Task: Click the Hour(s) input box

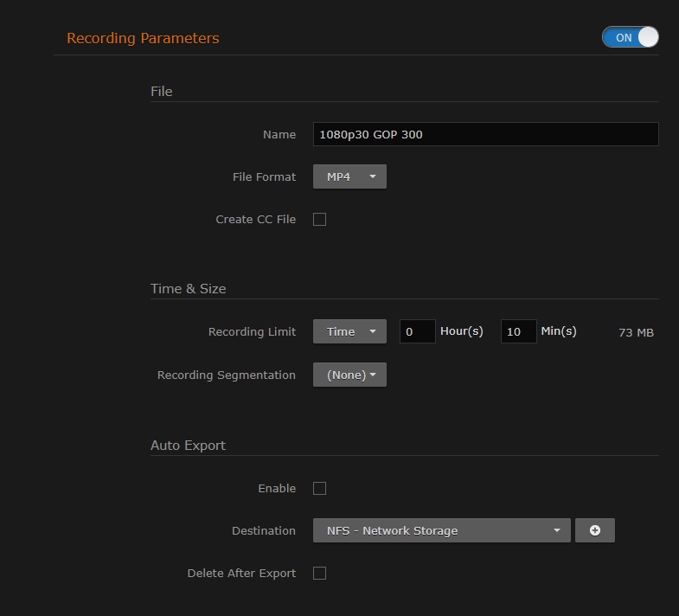Action: [x=417, y=331]
